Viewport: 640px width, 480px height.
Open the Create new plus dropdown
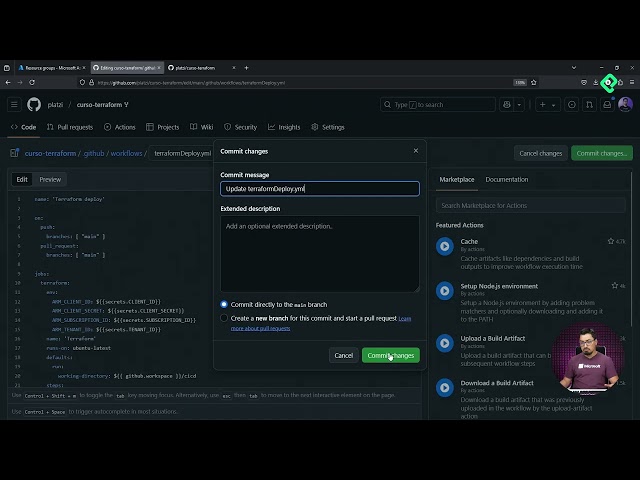[547, 105]
